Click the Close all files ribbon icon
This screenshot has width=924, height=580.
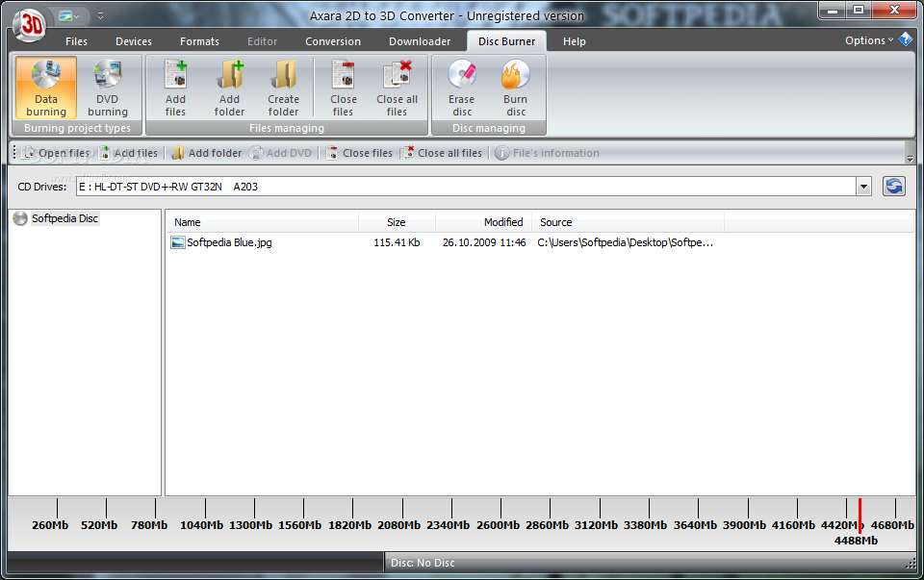point(398,88)
